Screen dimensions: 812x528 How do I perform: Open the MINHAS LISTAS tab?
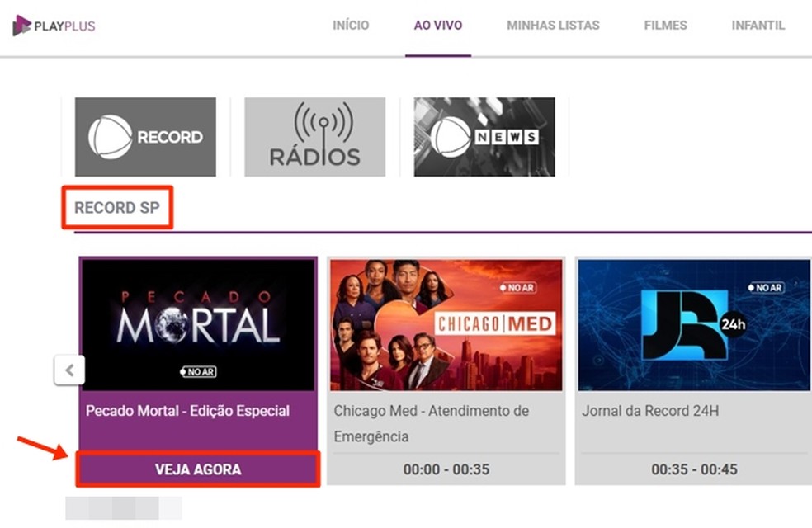pyautogui.click(x=553, y=26)
